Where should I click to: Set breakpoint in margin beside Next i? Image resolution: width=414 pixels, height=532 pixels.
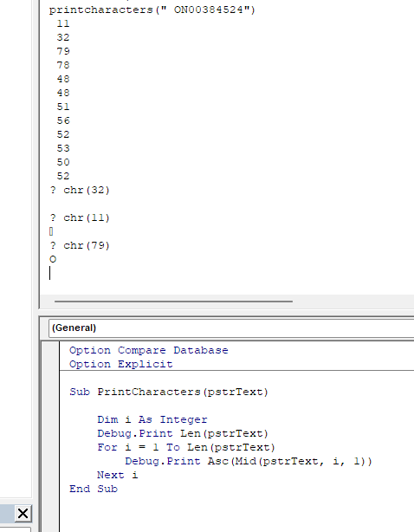(x=50, y=475)
